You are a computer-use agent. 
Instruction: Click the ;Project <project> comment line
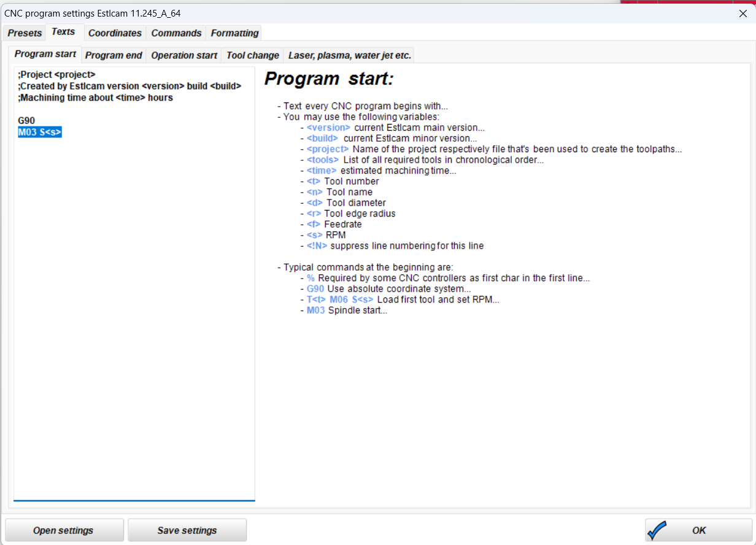[56, 75]
